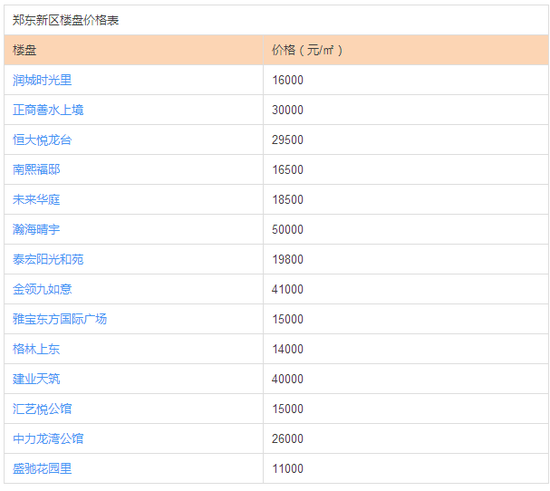Click the 恒大悦龙台 link
The height and width of the screenshot is (491, 550).
42,140
